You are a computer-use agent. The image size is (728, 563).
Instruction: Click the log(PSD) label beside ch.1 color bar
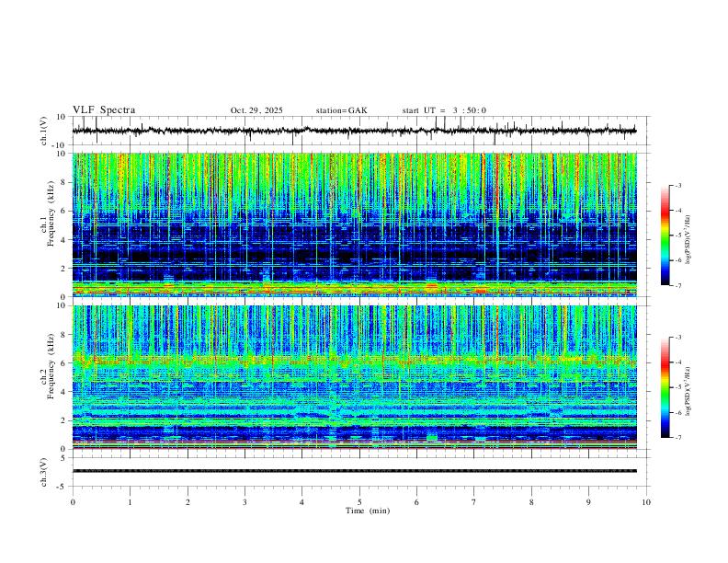click(x=688, y=240)
